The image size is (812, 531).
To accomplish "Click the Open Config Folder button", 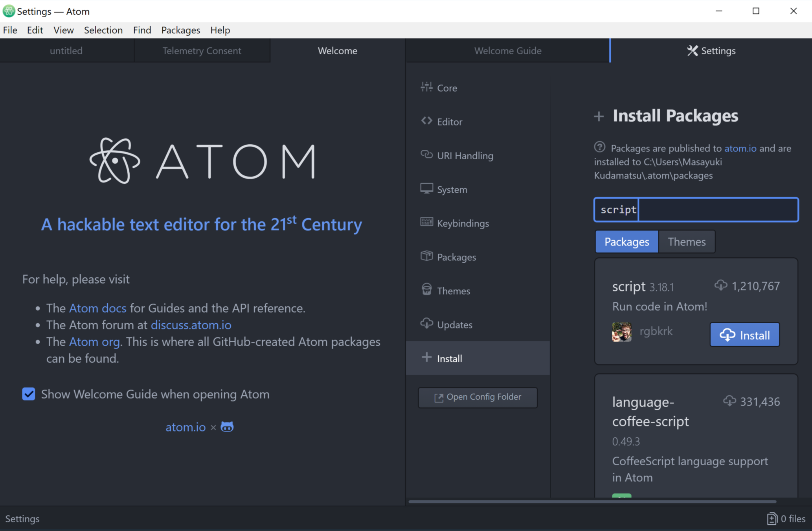I will pos(478,397).
